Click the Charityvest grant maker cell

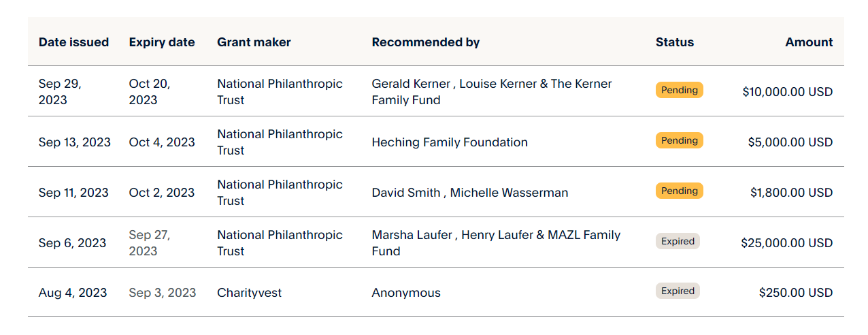249,293
